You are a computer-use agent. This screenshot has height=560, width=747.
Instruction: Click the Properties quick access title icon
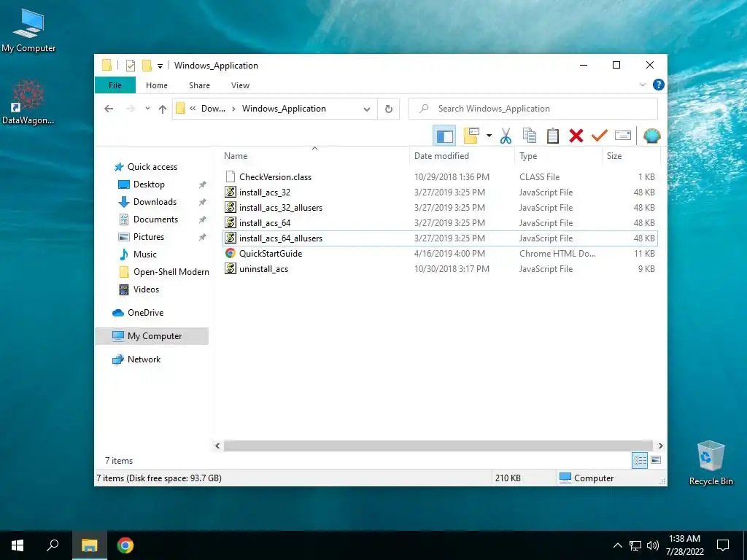click(130, 66)
